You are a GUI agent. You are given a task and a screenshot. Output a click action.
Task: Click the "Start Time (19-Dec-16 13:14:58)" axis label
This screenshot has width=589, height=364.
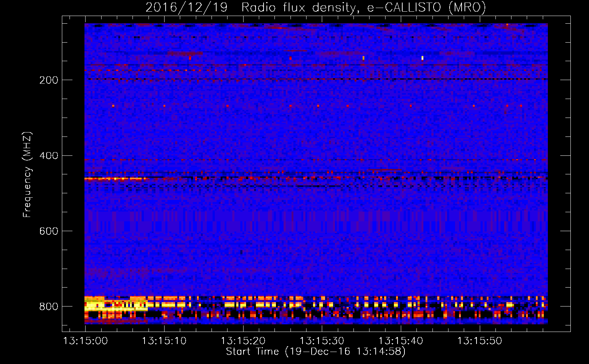click(x=316, y=352)
